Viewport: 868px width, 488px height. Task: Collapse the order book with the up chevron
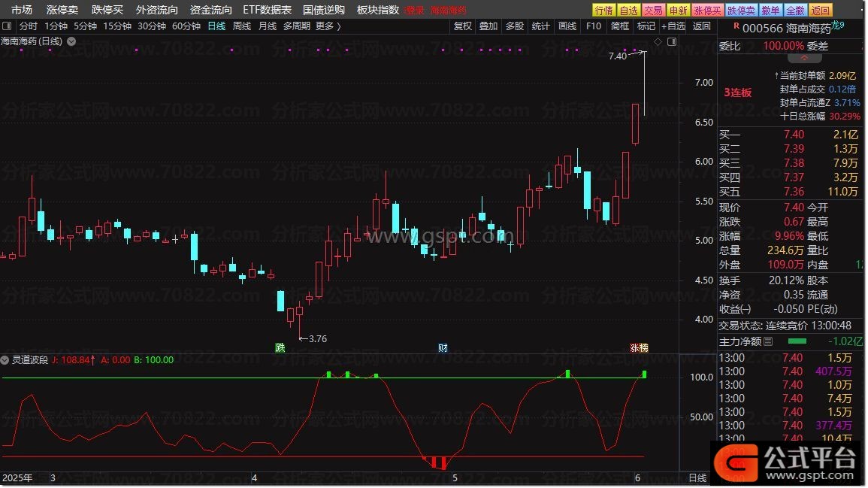click(804, 58)
